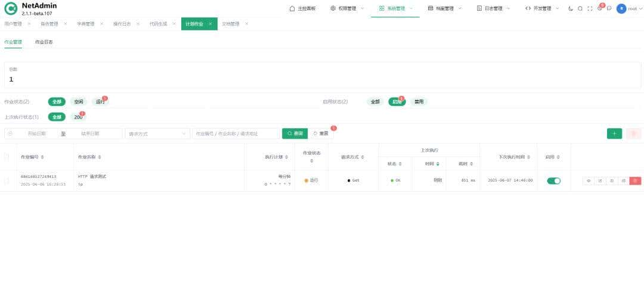
Task: Click the NetAdmin logo icon
Action: pyautogui.click(x=11, y=8)
